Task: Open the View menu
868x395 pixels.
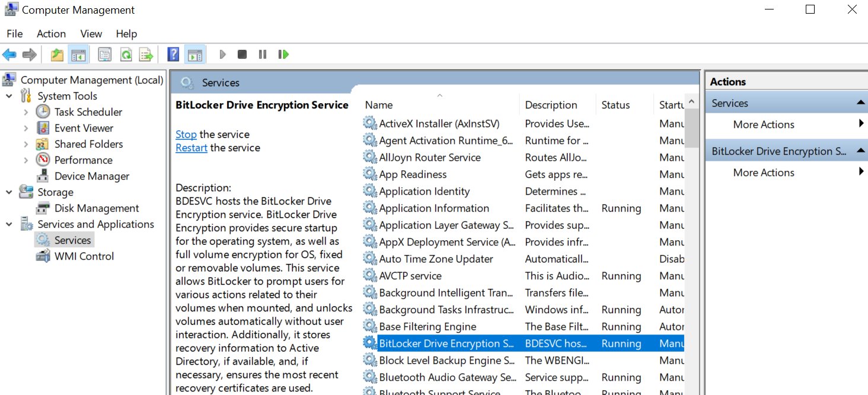Action: point(91,34)
